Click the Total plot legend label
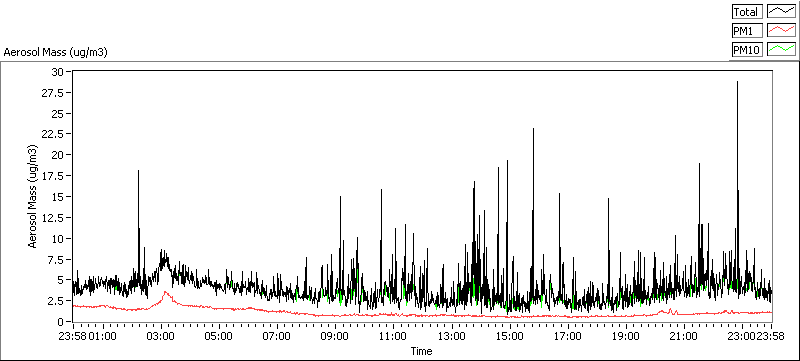Viewport: 800px width, 361px height. 747,12
